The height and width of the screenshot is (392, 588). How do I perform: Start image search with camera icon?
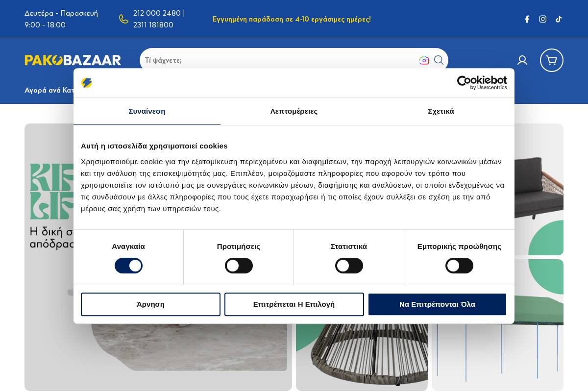point(424,60)
